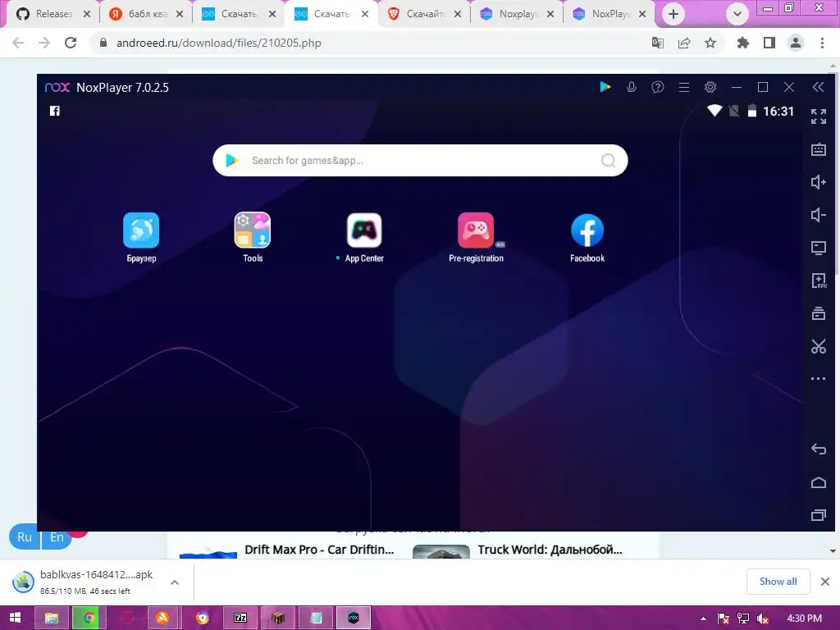Click the Facebook notification in Android status bar
The width and height of the screenshot is (840, 630).
55,111
